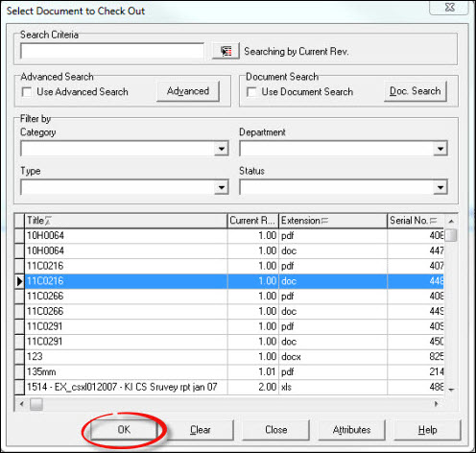The height and width of the screenshot is (453, 476).
Task: Open the Category dropdown
Action: [x=222, y=149]
